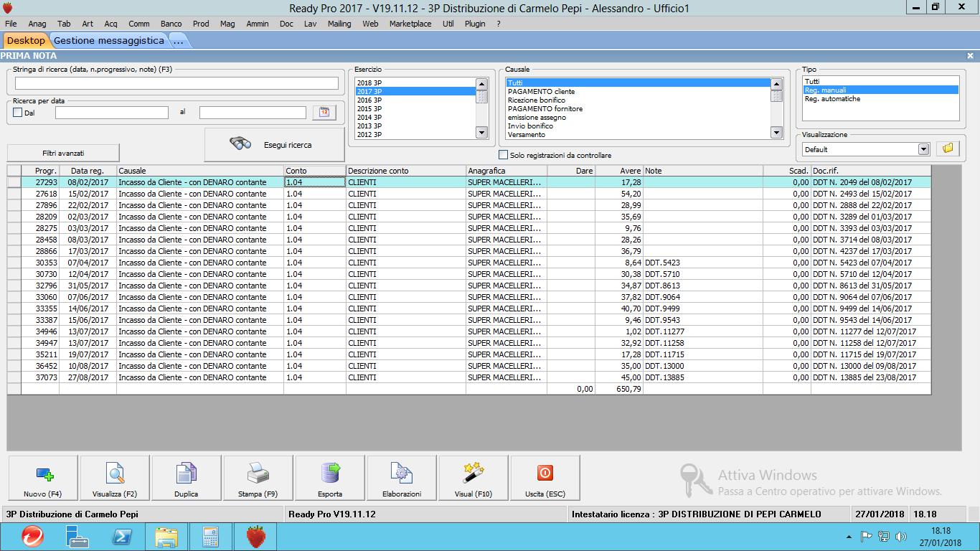Select PAGAMENTO cliente in Causale list
This screenshot has height=551, width=980.
point(638,92)
